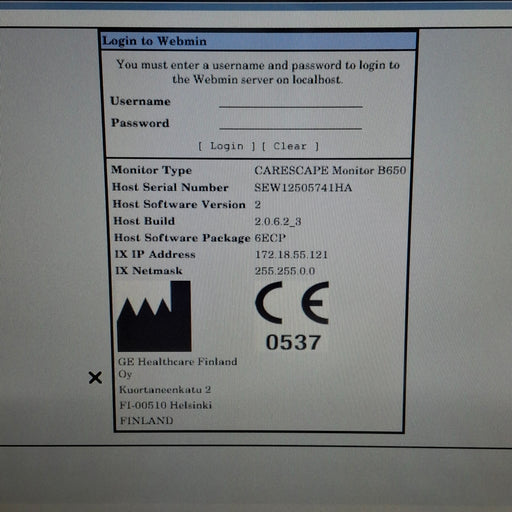Click the 'Username' label
This screenshot has height=512, width=512.
click(140, 101)
